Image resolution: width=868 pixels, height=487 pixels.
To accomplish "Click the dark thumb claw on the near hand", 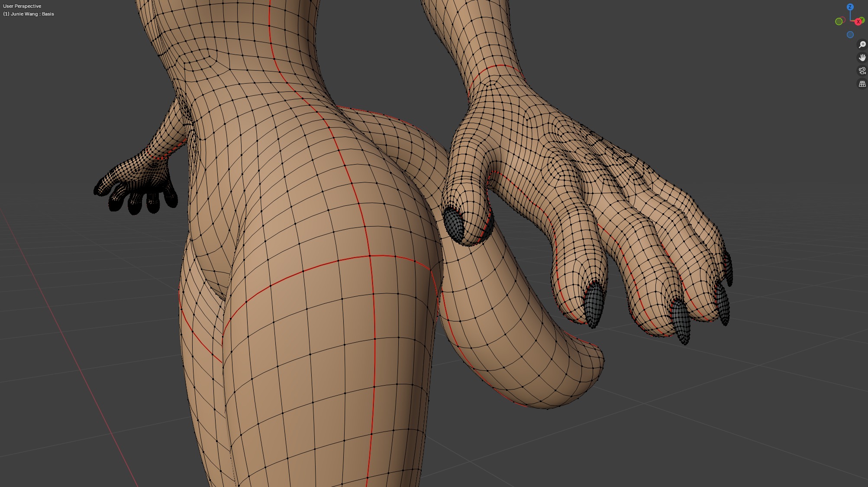I will click(x=453, y=224).
